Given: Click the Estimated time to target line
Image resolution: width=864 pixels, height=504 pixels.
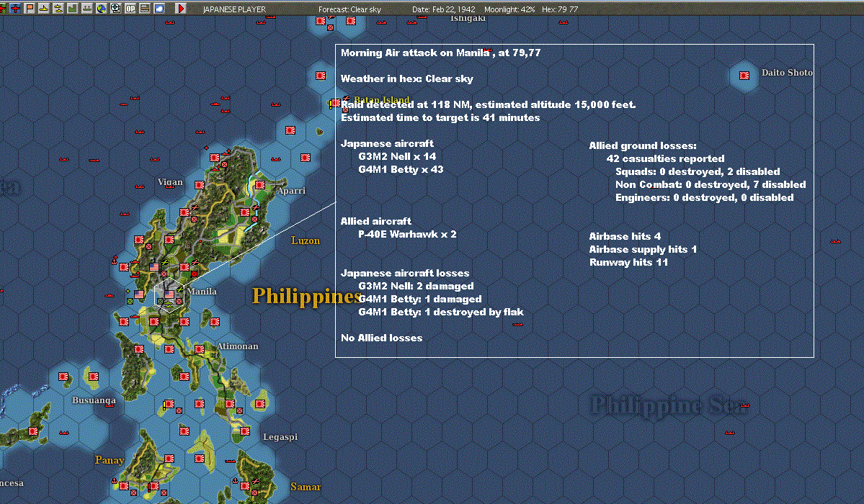Looking at the screenshot, I should point(440,118).
